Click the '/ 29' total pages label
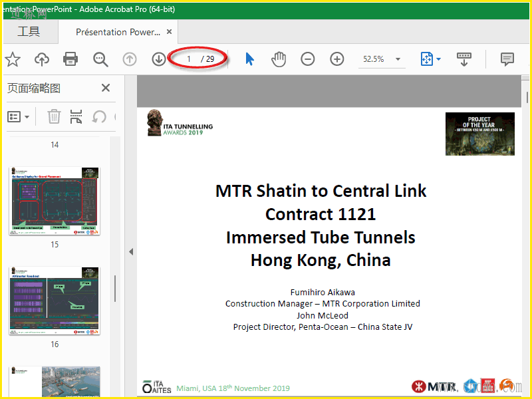 207,59
